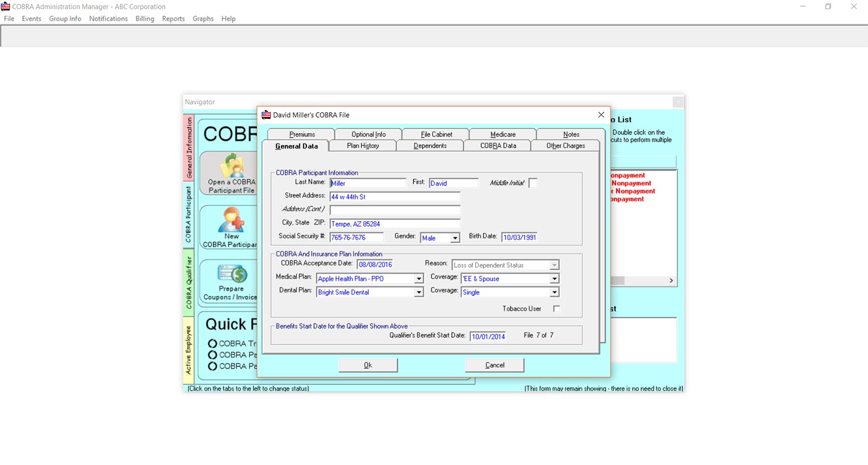This screenshot has width=868, height=465.
Task: Click the New COBRA Participant icon
Action: [x=231, y=220]
